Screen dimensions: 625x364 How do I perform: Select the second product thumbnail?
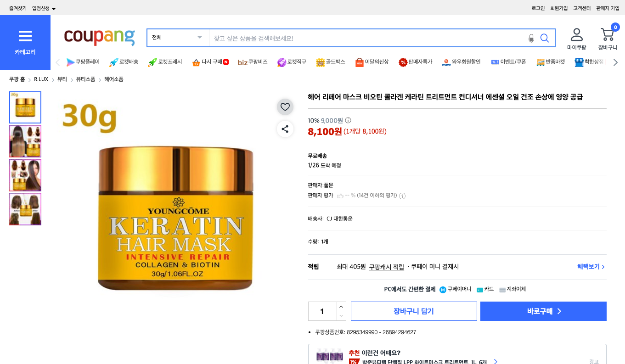tap(25, 141)
